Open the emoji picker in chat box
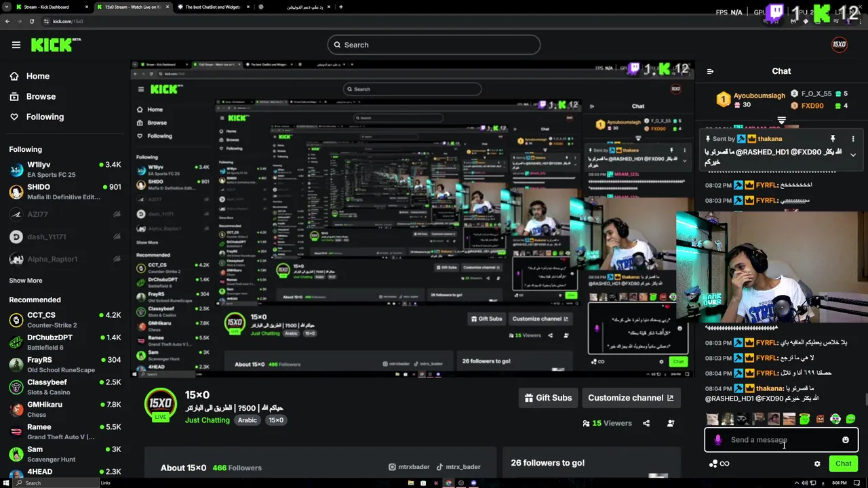Viewport: 868px width, 488px height. [845, 440]
